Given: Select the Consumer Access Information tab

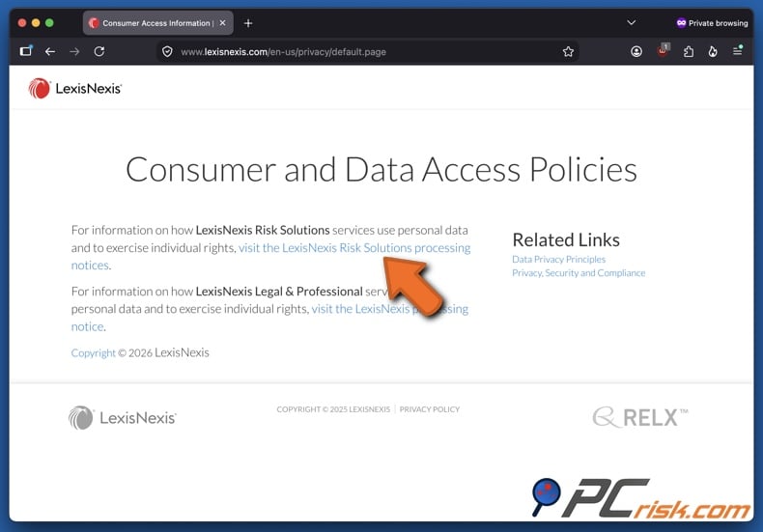Looking at the screenshot, I should pyautogui.click(x=157, y=23).
